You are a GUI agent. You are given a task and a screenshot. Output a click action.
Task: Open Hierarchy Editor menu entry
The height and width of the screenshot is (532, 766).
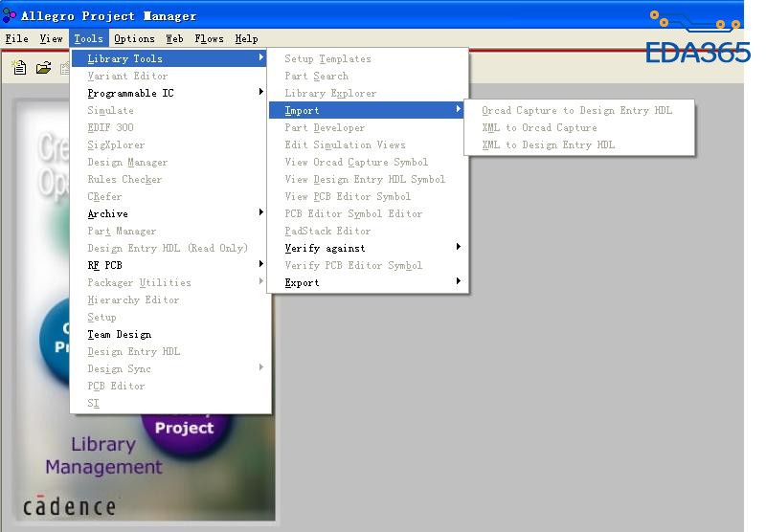(x=169, y=299)
